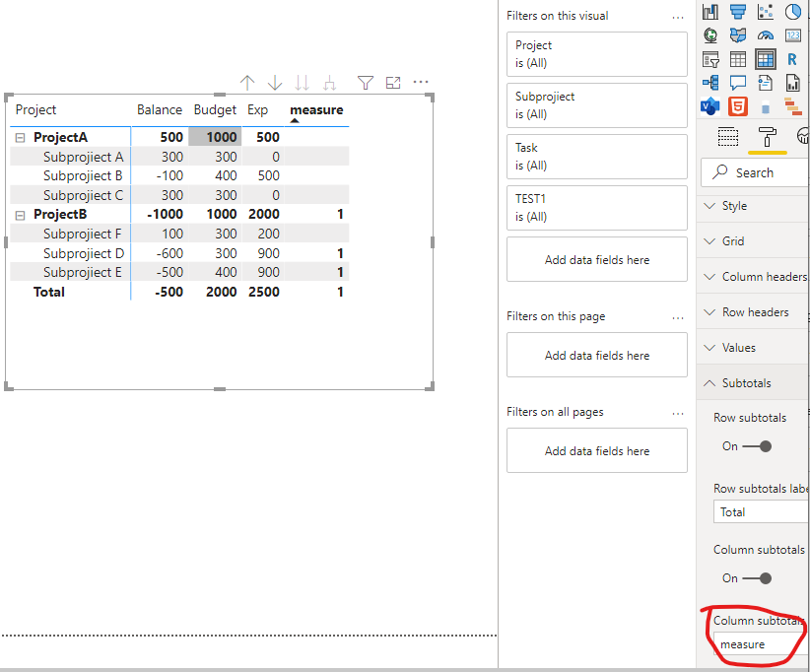Select the funnel chart visual icon
This screenshot has width=810, height=672.
click(738, 12)
